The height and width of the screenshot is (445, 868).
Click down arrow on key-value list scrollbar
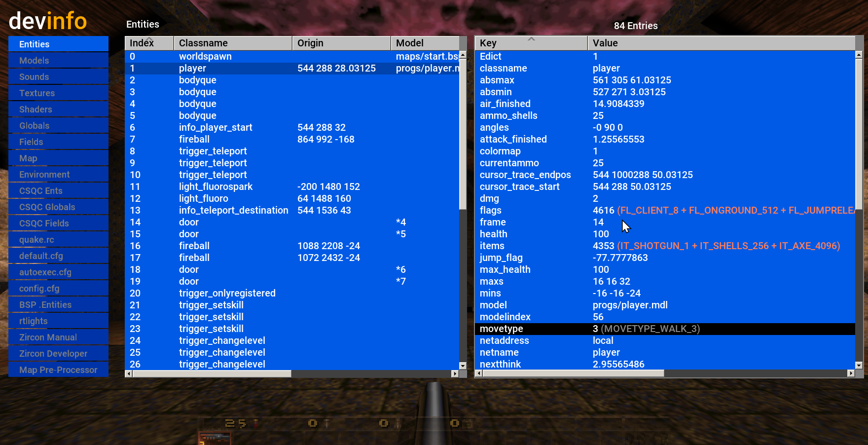coord(859,366)
